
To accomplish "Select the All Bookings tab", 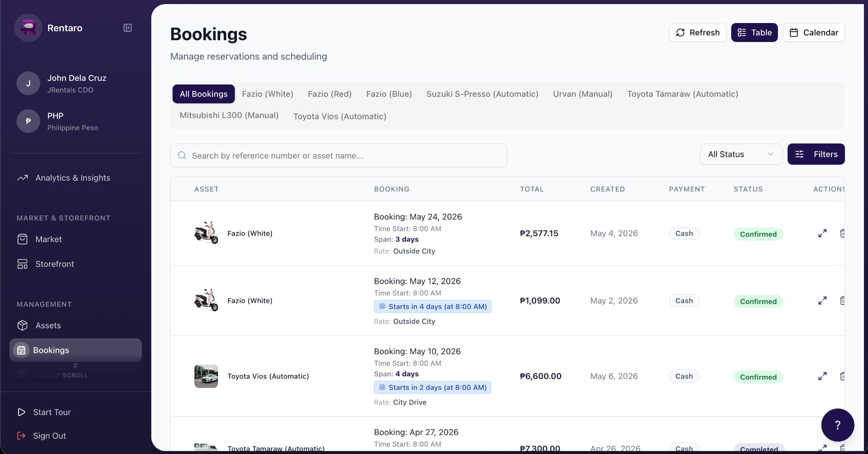I will [203, 94].
